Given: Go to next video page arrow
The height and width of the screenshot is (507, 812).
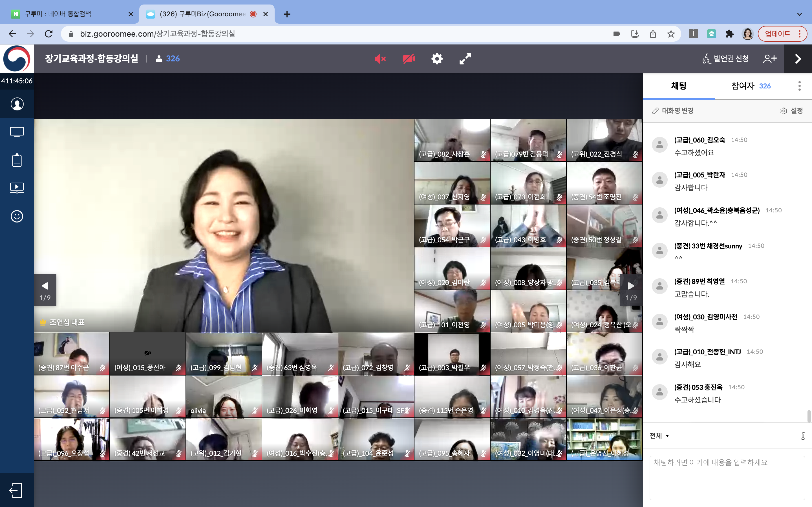Looking at the screenshot, I should (x=631, y=286).
